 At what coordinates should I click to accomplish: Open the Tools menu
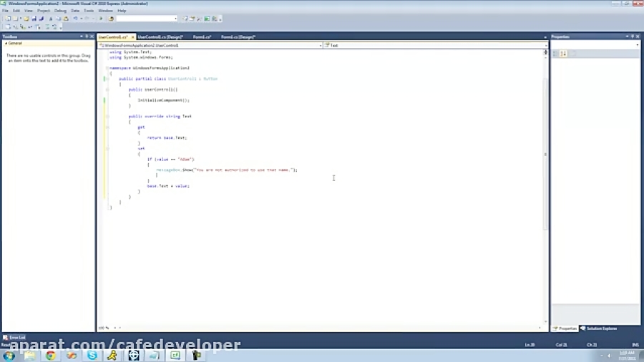[x=89, y=11]
